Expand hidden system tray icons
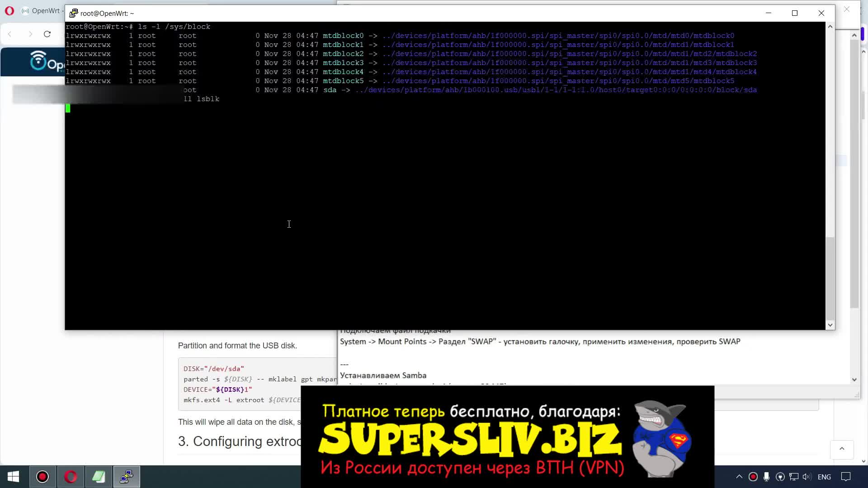 (x=739, y=477)
